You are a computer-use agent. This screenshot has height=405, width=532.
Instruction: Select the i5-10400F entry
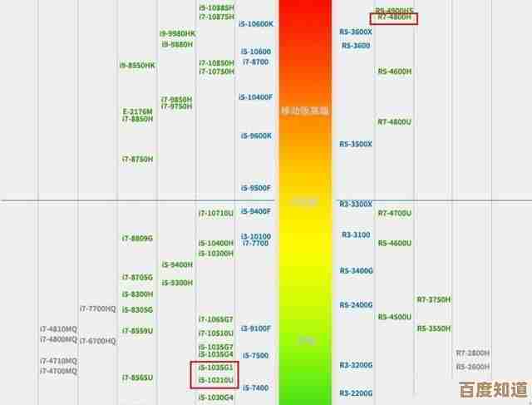click(x=256, y=97)
